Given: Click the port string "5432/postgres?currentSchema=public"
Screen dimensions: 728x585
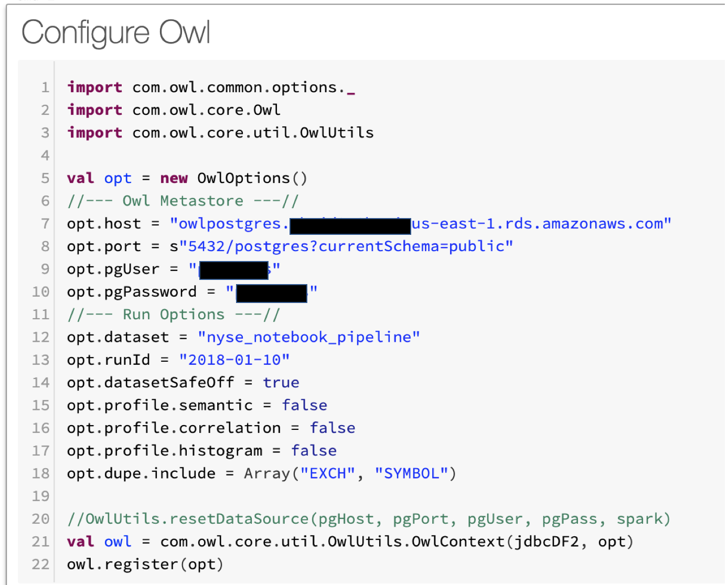Looking at the screenshot, I should 346,246.
